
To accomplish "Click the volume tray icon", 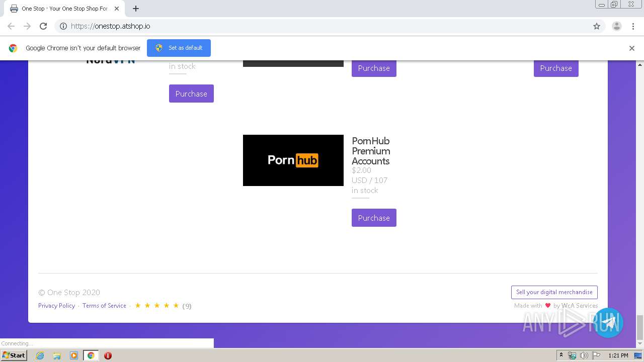I will (x=584, y=355).
